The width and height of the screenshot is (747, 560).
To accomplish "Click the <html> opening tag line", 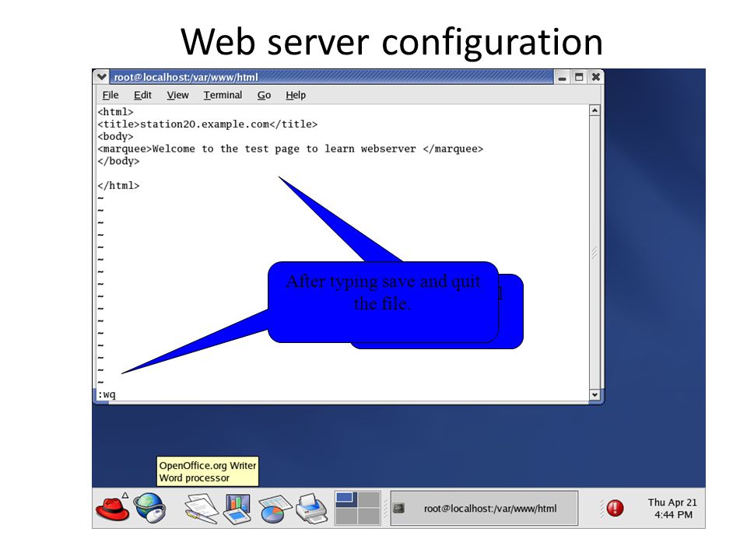I will pyautogui.click(x=115, y=112).
